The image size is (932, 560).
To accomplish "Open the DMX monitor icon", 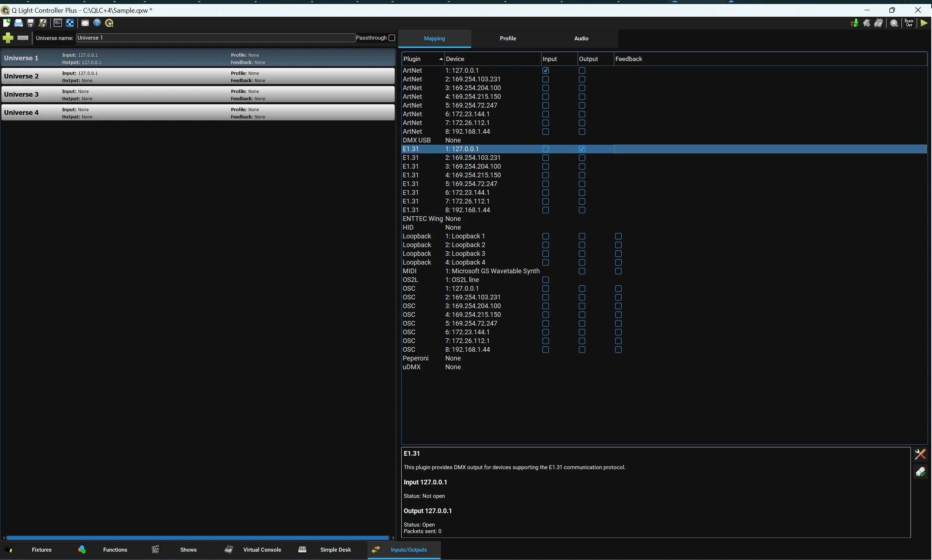I will 58,23.
